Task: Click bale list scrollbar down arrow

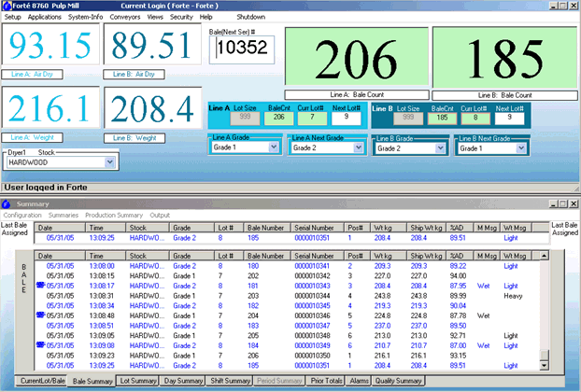Action: (544, 366)
